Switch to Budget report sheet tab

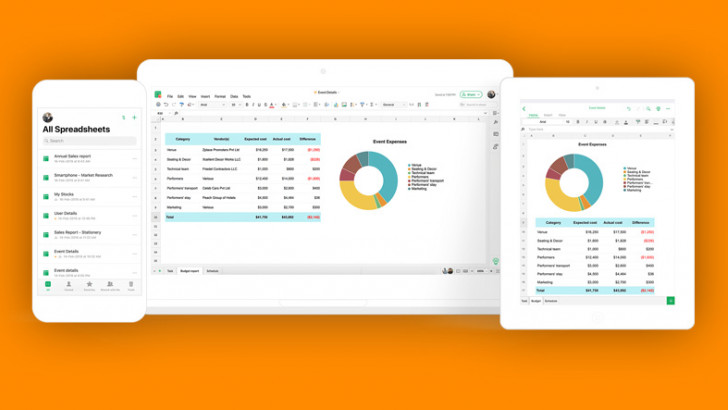click(189, 271)
